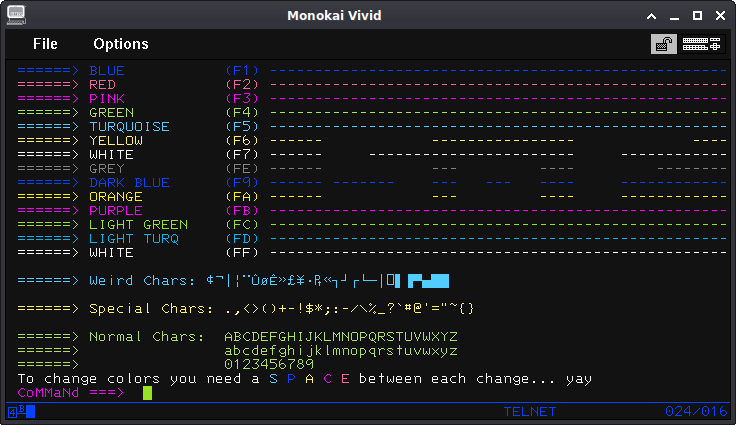Click the BLUE color label

(x=107, y=70)
